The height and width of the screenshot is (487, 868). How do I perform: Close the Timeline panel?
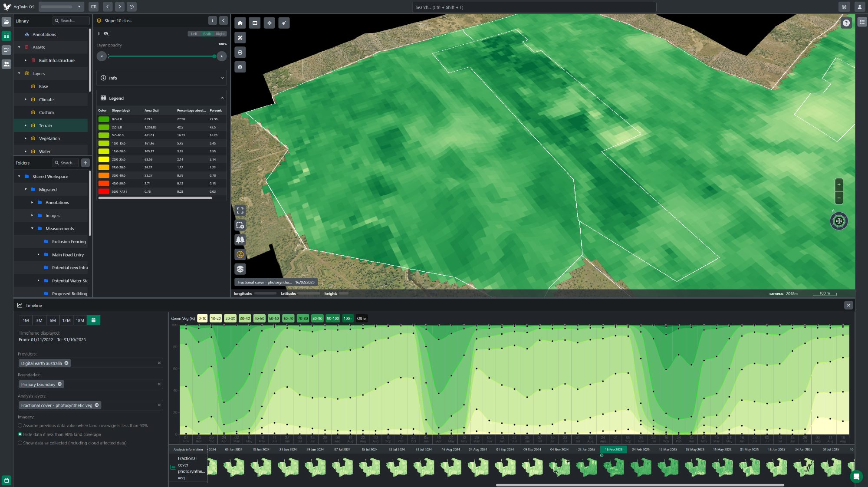coord(848,306)
